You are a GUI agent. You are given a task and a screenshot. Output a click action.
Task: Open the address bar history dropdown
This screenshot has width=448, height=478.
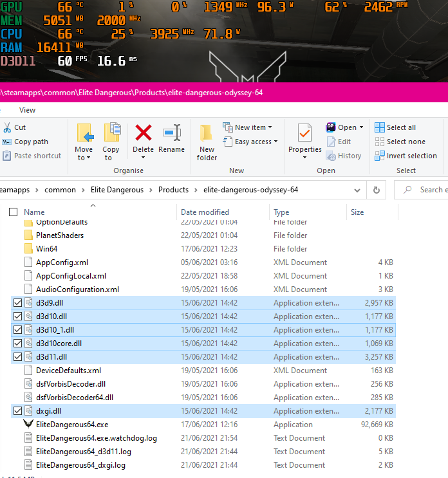pyautogui.click(x=357, y=190)
